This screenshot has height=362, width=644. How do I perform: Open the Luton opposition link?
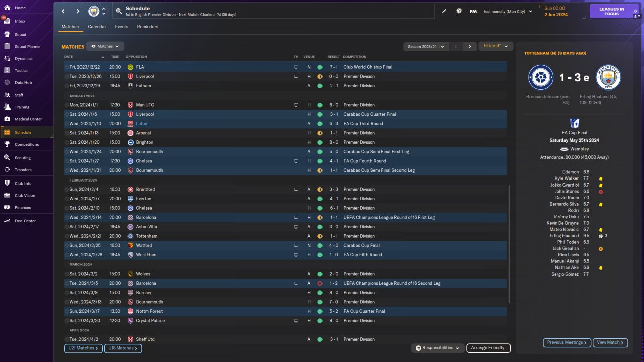tap(142, 123)
